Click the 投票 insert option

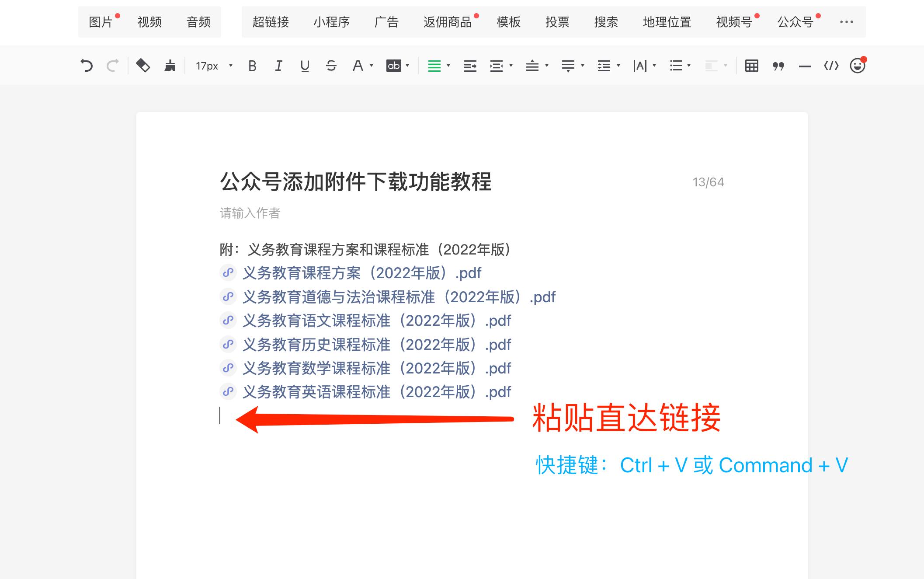(x=557, y=22)
